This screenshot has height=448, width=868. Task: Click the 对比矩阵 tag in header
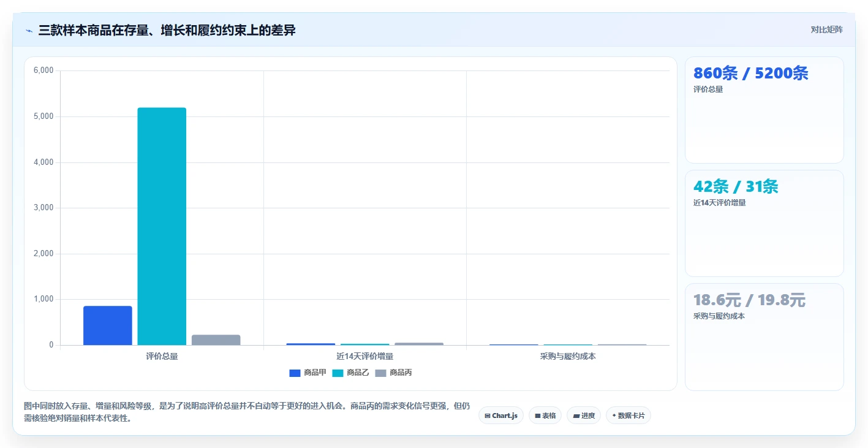(x=826, y=29)
